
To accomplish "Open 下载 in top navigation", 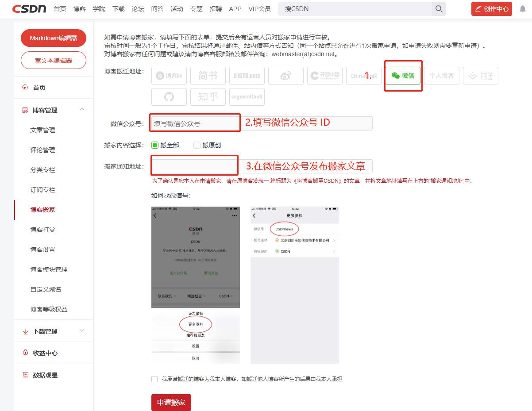I will tap(119, 9).
